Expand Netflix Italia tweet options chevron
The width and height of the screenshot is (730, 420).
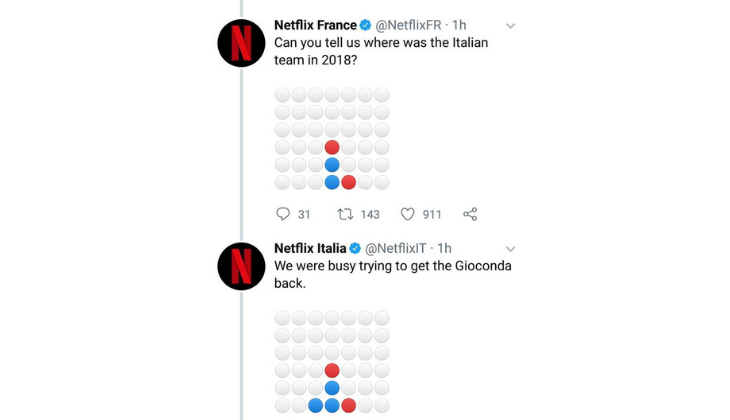coord(510,249)
